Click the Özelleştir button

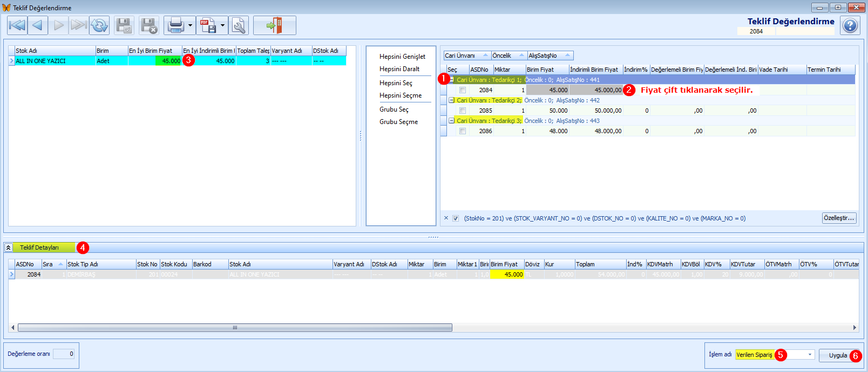point(839,218)
